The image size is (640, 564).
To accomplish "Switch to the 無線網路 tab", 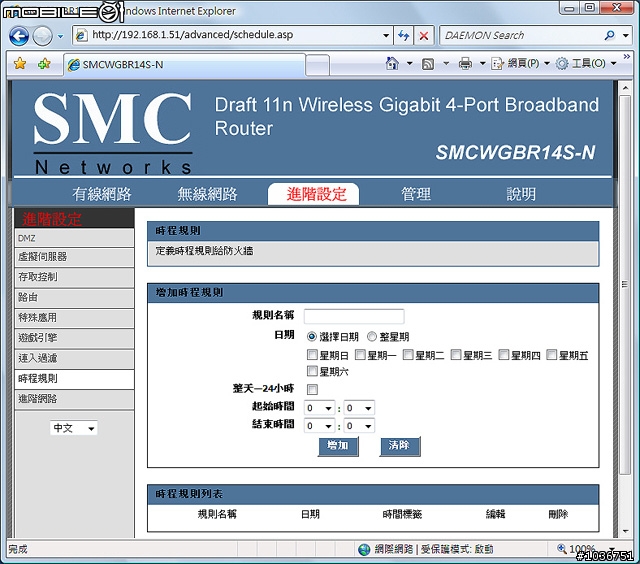I will pos(207,194).
